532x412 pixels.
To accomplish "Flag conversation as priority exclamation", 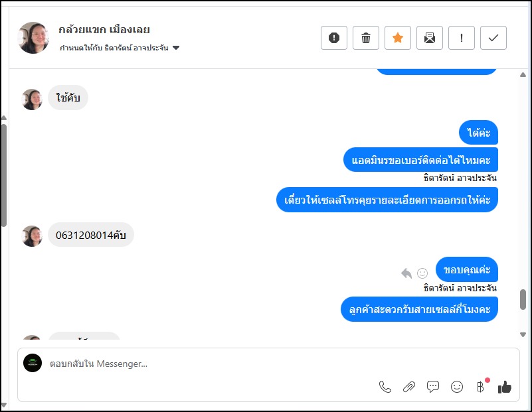I will click(462, 38).
